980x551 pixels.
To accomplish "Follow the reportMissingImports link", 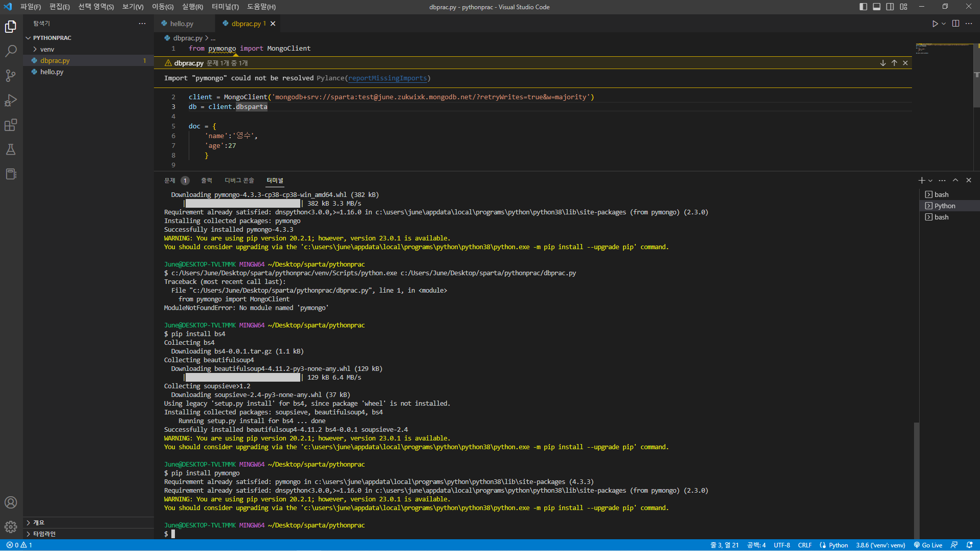I will pyautogui.click(x=388, y=78).
